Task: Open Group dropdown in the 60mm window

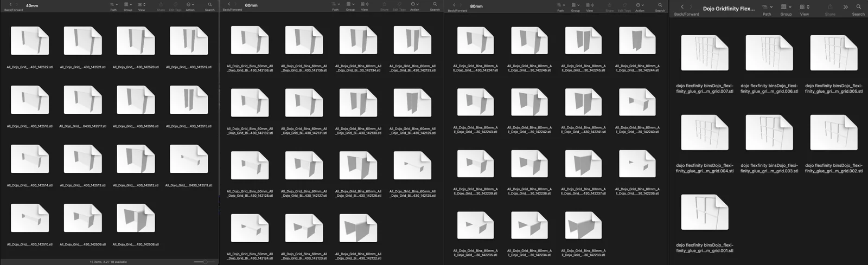Action: point(350,5)
